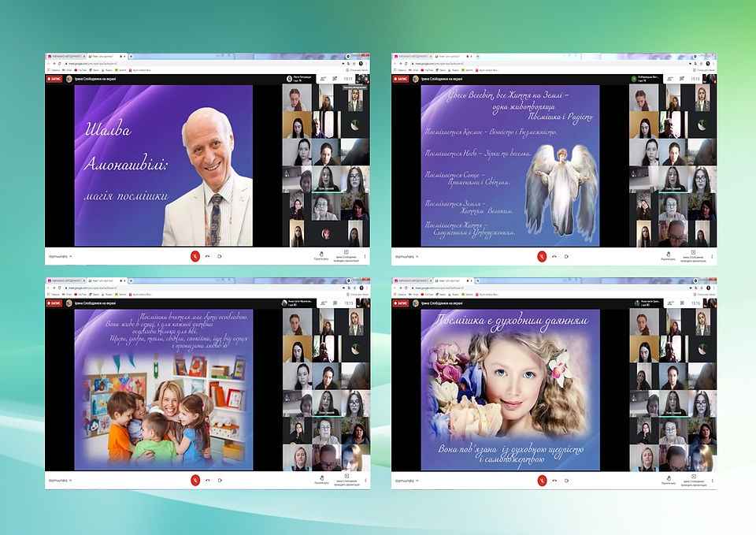The height and width of the screenshot is (535, 756).
Task: Toggle the camera button in bottom-right Meet window
Action: pos(566,480)
